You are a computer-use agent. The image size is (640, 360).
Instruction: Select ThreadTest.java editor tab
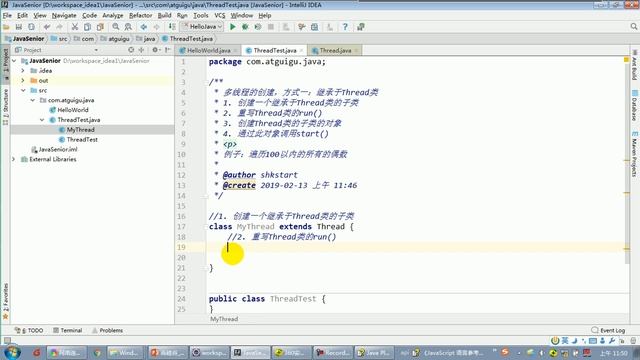pyautogui.click(x=274, y=50)
